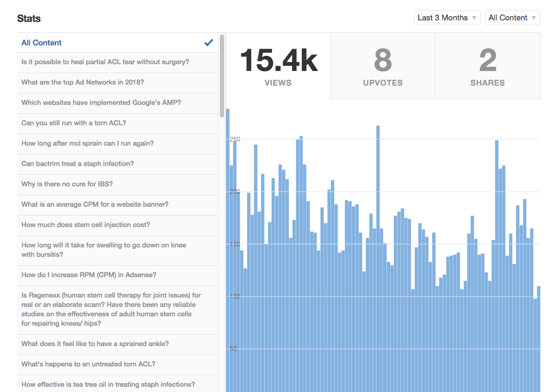Open 'What's happens to an untreated torn ACL?'
Viewport: 552px width, 392px height.
coord(118,365)
